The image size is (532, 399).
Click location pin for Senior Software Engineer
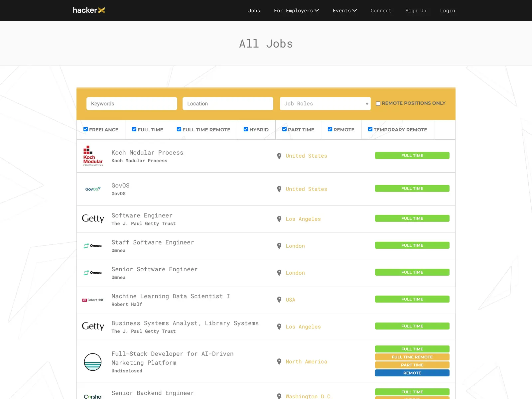pos(279,273)
